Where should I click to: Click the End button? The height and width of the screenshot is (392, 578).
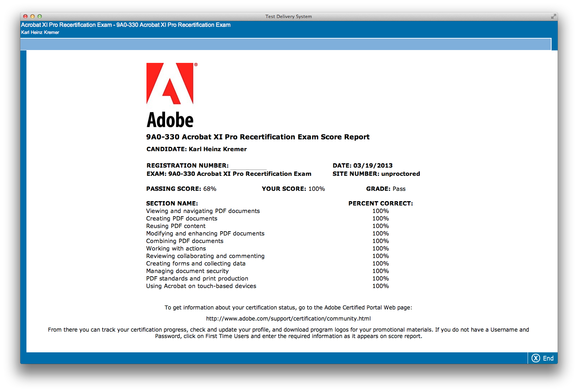pyautogui.click(x=543, y=358)
